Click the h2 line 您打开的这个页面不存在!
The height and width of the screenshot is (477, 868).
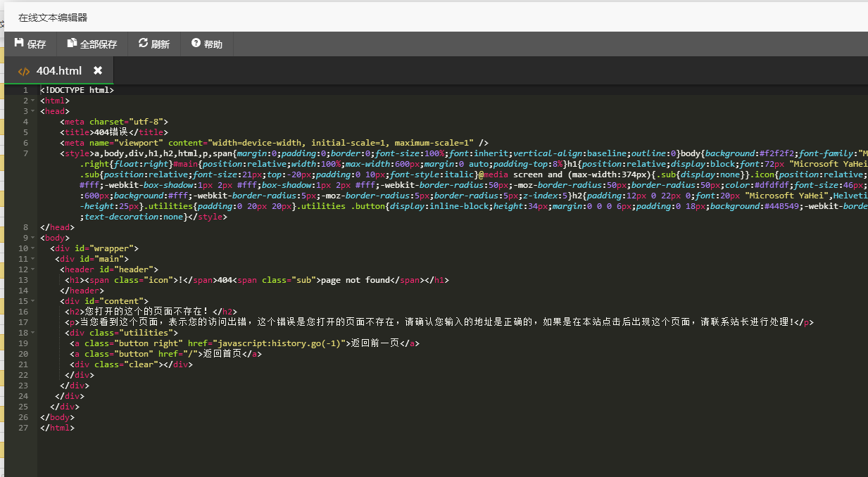(x=151, y=312)
